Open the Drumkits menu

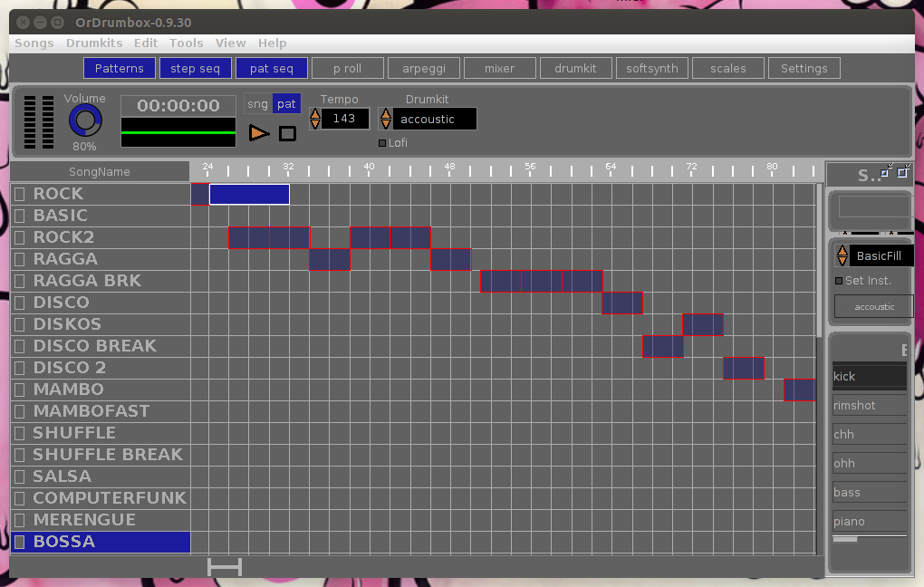pyautogui.click(x=94, y=43)
